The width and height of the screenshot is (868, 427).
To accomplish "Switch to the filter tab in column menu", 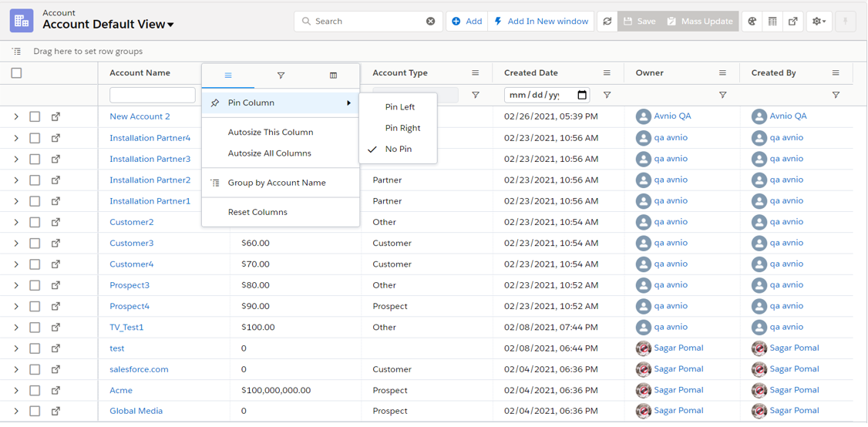I will click(x=281, y=76).
